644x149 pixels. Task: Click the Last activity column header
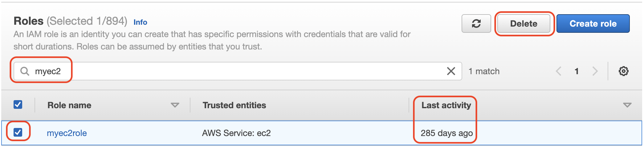(446, 105)
